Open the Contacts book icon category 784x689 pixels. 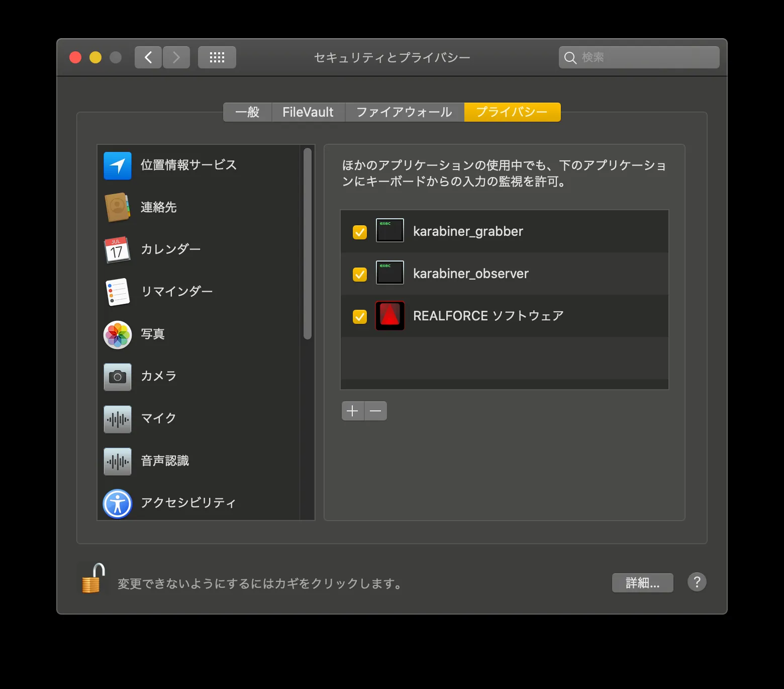click(x=118, y=207)
